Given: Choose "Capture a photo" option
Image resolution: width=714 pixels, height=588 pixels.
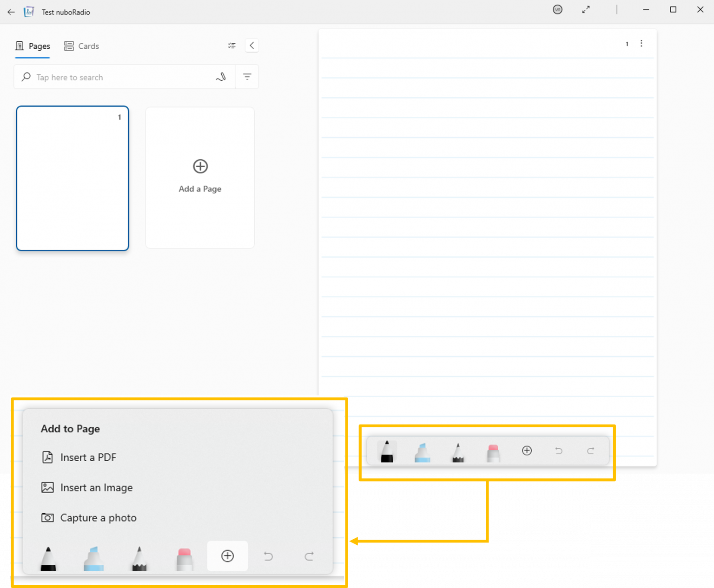Looking at the screenshot, I should (x=98, y=517).
